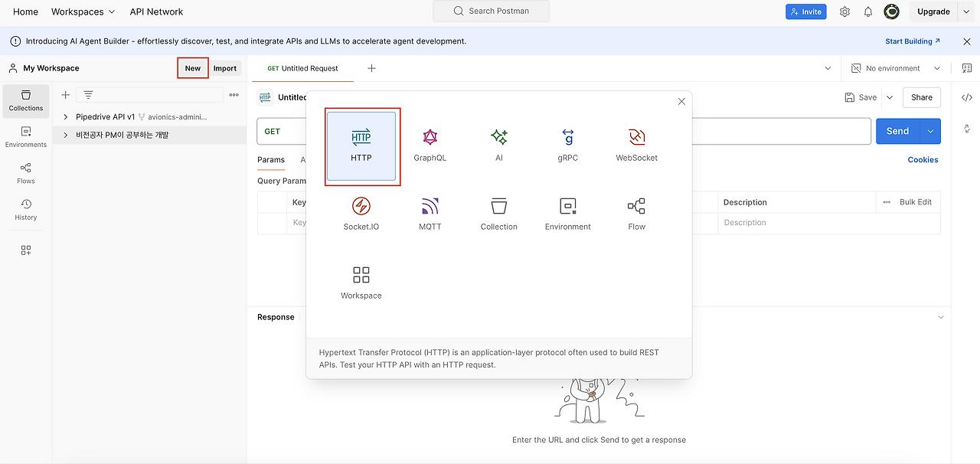Choose Socket.IO request
The image size is (980, 464).
pos(361,215)
